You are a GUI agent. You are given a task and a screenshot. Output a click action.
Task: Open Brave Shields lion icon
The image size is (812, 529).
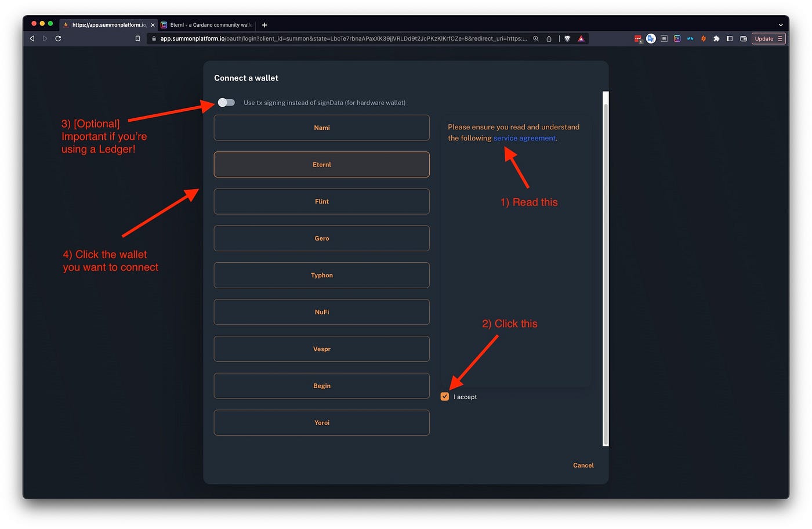click(567, 39)
